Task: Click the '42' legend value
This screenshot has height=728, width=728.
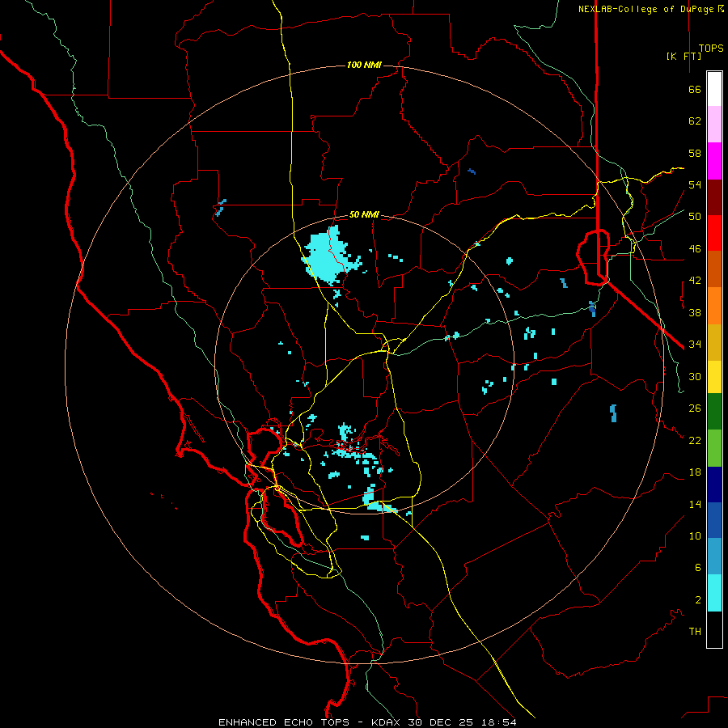Action: click(695, 281)
